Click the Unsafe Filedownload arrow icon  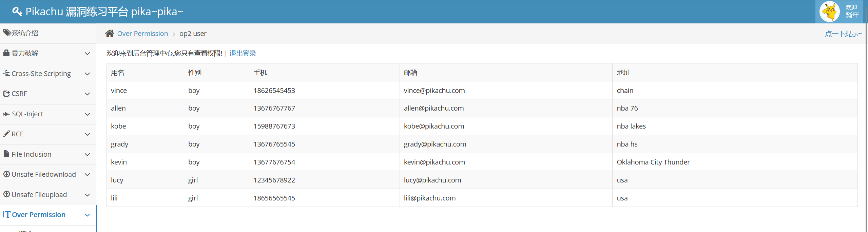click(6, 174)
